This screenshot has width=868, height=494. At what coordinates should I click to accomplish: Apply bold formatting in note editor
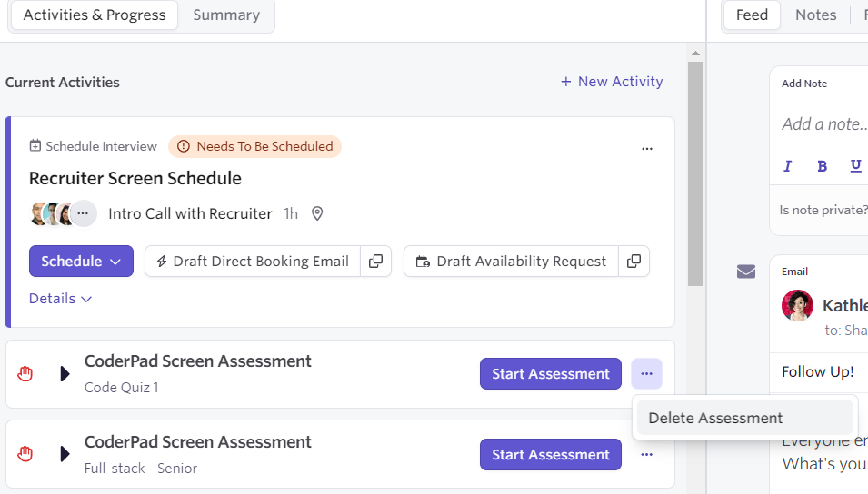(822, 165)
